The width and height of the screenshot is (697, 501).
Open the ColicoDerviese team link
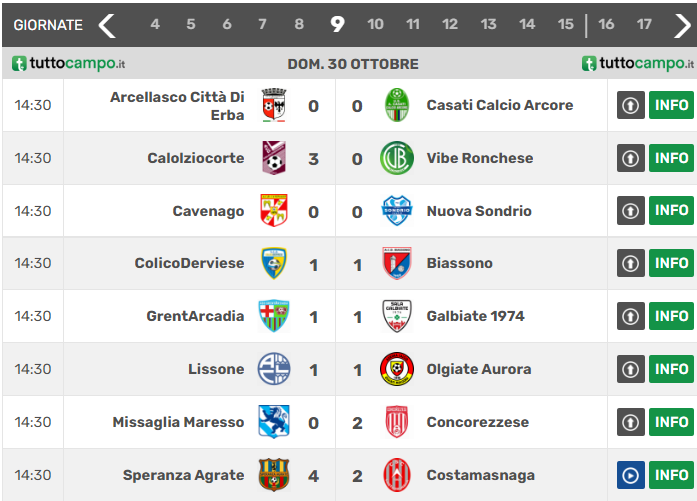coord(189,264)
